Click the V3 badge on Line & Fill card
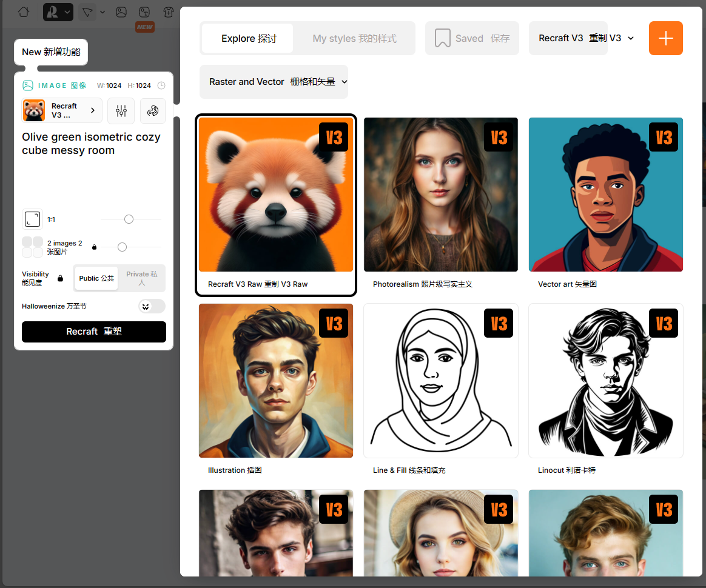 (x=499, y=323)
